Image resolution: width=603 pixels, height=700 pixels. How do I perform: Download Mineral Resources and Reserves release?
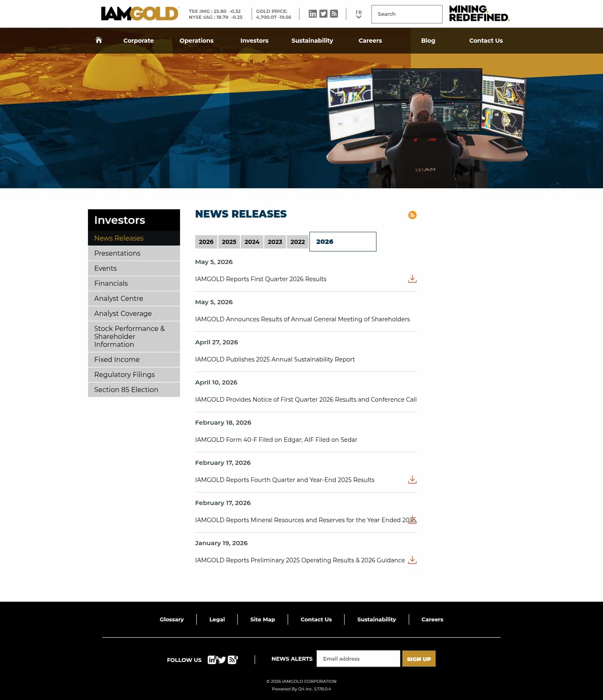coord(412,520)
